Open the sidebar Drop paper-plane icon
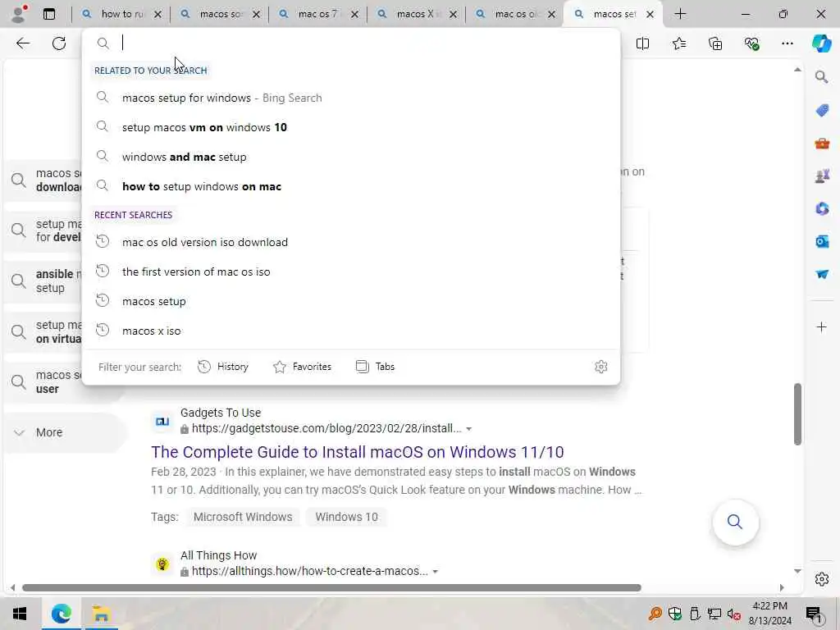 822,274
